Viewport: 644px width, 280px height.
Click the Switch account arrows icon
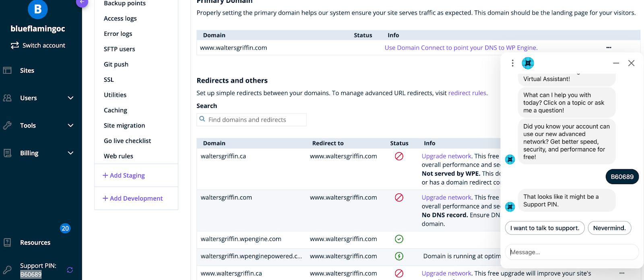[15, 45]
